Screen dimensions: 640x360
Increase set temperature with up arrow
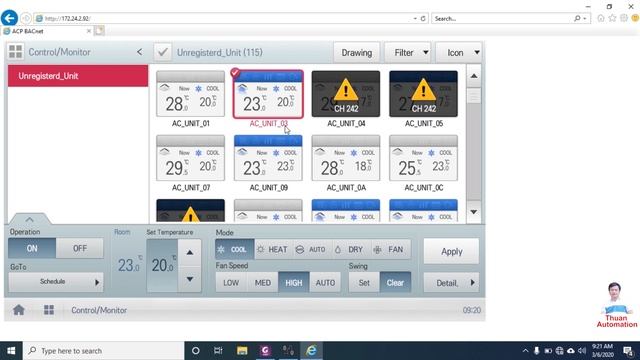pos(190,253)
